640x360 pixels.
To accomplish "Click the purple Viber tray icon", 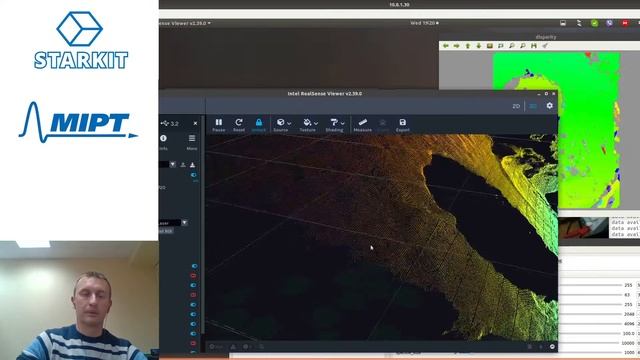I will click(609, 23).
